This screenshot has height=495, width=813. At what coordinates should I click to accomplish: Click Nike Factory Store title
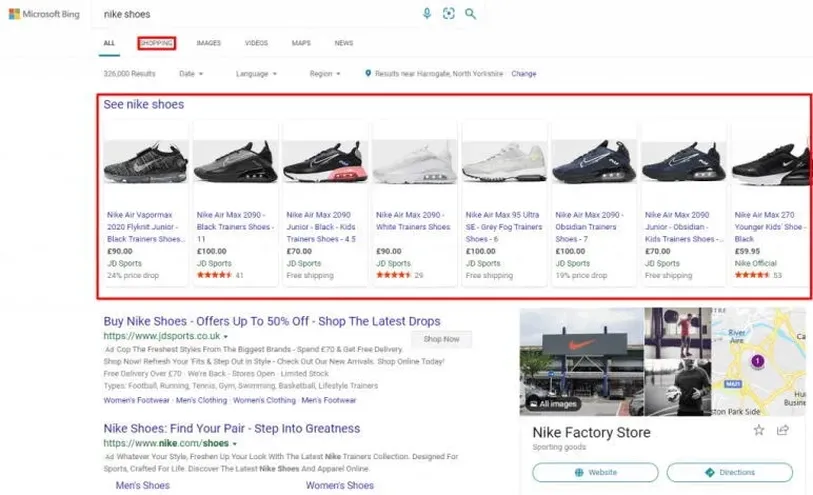click(591, 432)
